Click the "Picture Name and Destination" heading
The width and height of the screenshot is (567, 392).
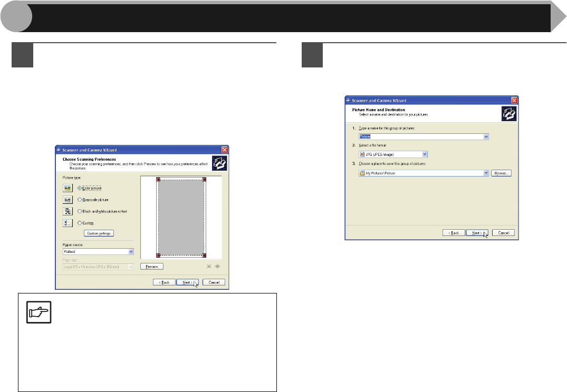379,110
